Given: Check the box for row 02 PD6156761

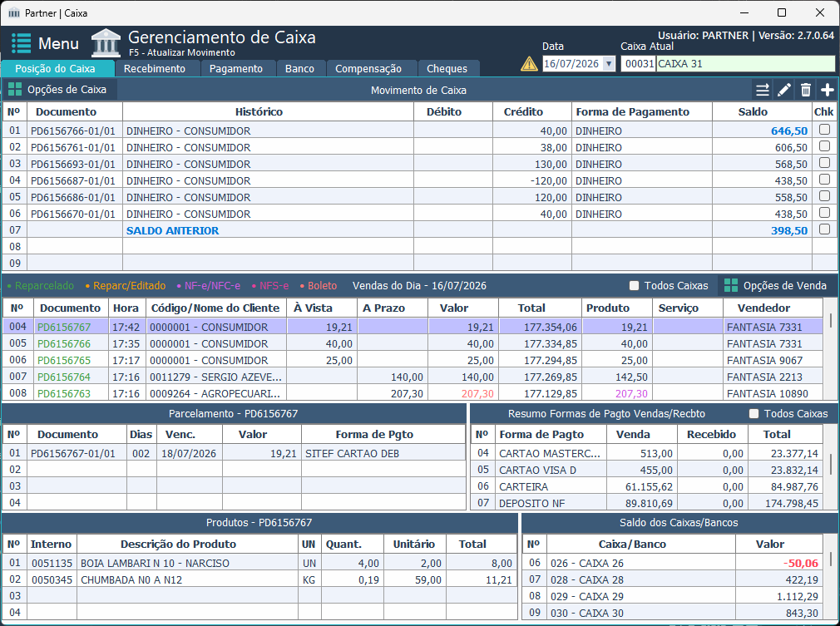Looking at the screenshot, I should click(824, 146).
